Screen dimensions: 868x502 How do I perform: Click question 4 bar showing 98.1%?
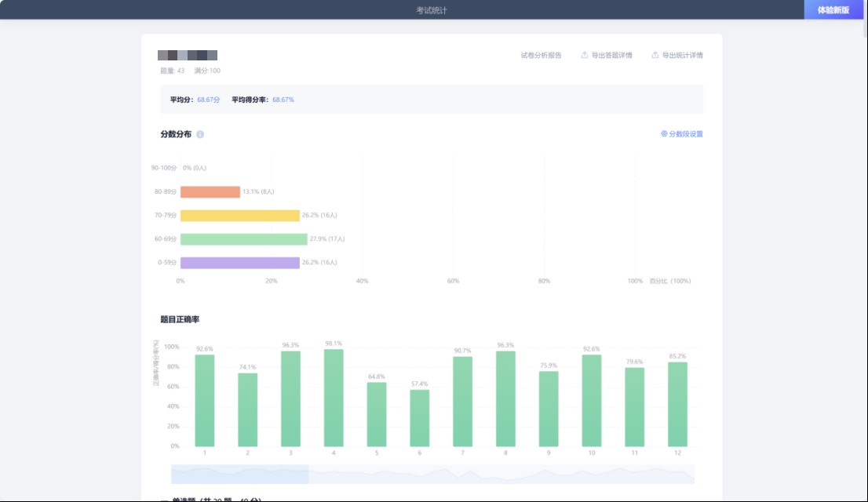point(334,398)
